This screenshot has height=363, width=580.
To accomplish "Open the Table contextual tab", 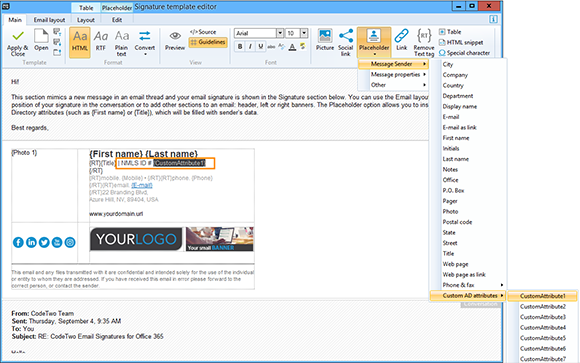I will (x=86, y=8).
